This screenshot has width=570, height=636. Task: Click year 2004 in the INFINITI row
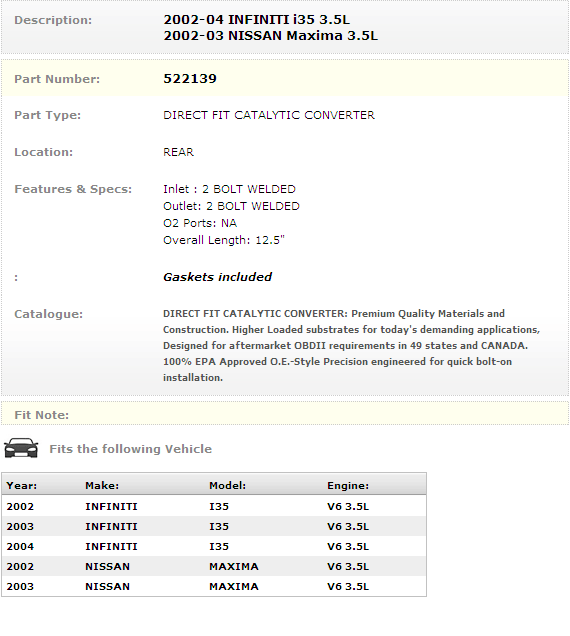(20, 546)
